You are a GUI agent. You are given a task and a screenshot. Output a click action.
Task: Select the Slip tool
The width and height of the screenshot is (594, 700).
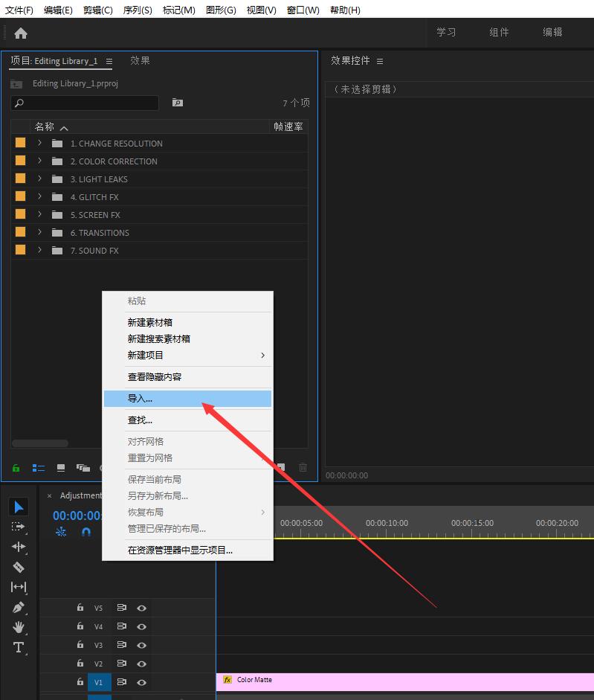coord(19,587)
